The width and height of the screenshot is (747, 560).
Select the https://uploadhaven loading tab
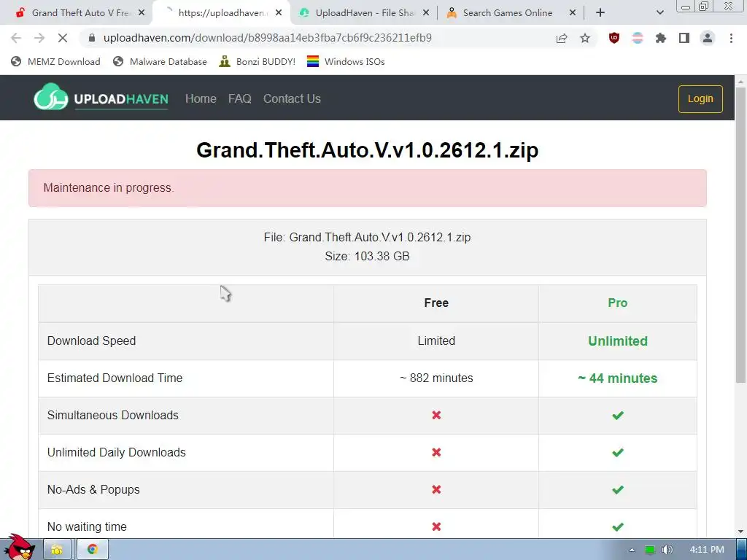[220, 13]
